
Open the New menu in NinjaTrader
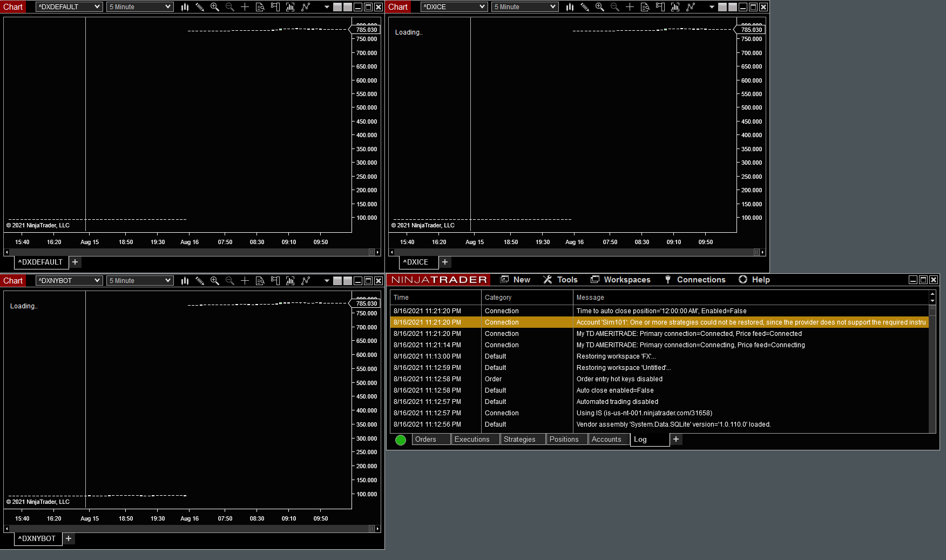point(516,280)
